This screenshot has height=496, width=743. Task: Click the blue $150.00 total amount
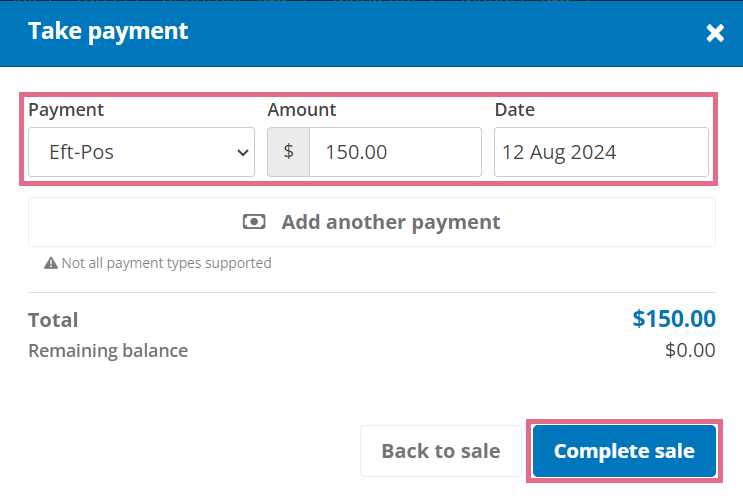(x=674, y=318)
